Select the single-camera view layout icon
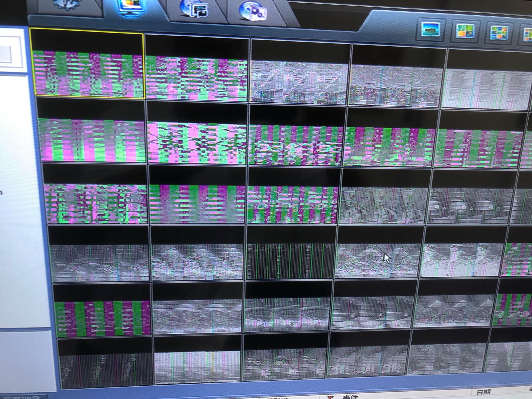Image resolution: width=532 pixels, height=399 pixels. 431,30
